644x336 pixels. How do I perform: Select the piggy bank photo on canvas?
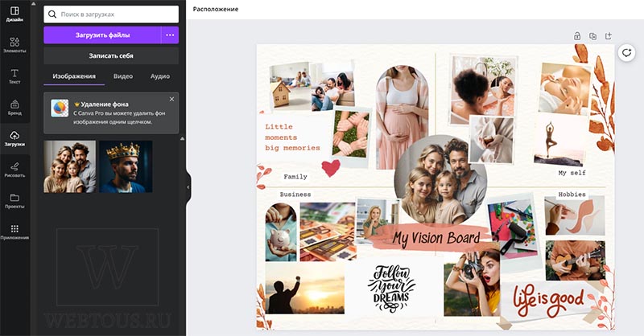(281, 232)
